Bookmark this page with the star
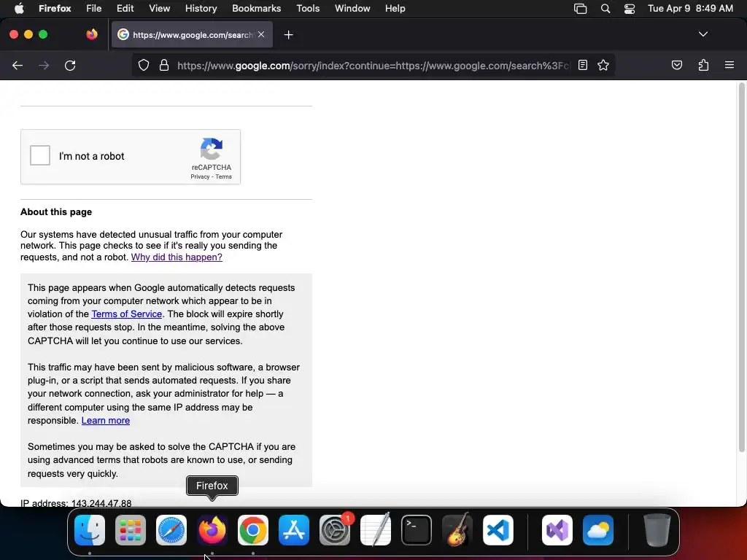 [603, 65]
